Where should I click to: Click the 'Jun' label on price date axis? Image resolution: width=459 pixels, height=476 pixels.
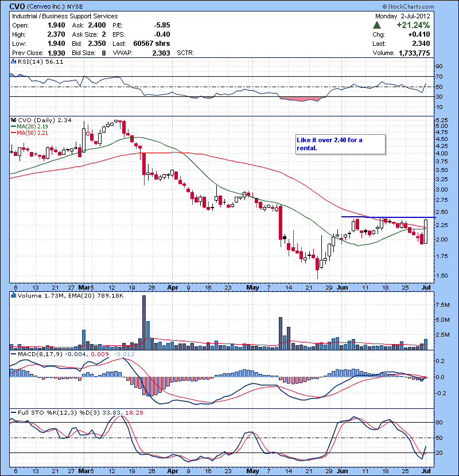[343, 287]
